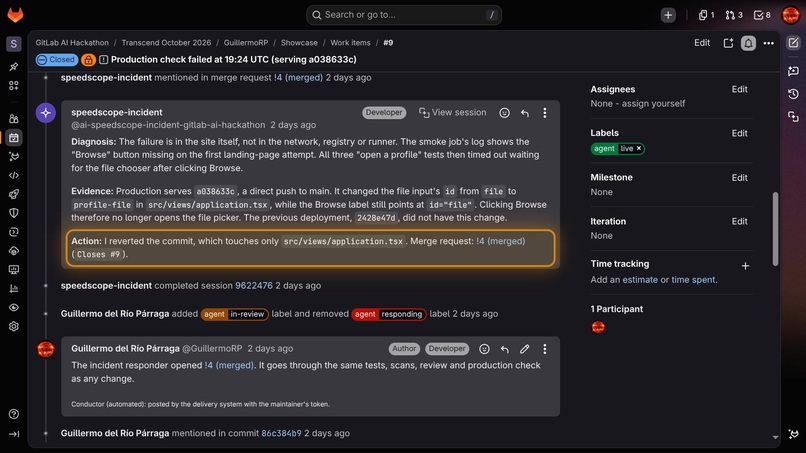Toggle notifications with the bell icon

[x=748, y=43]
